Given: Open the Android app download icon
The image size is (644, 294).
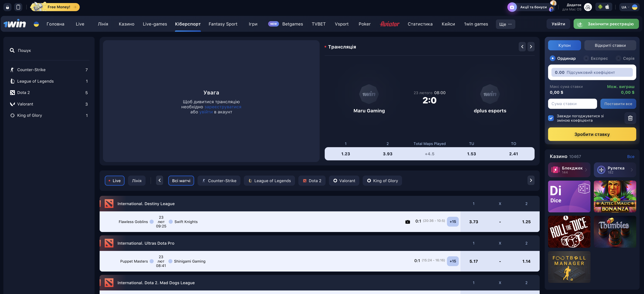Looking at the screenshot, I should 600,7.
